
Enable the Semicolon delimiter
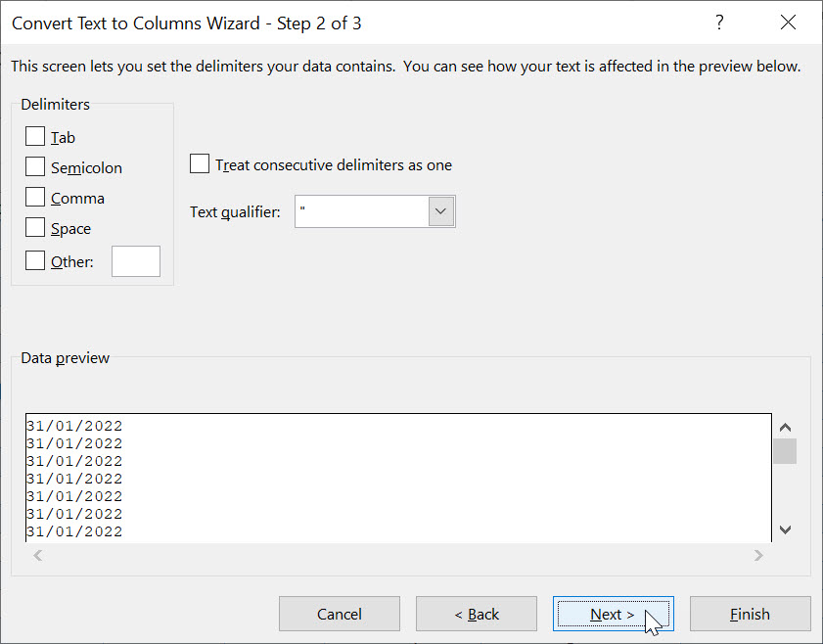pyautogui.click(x=35, y=166)
